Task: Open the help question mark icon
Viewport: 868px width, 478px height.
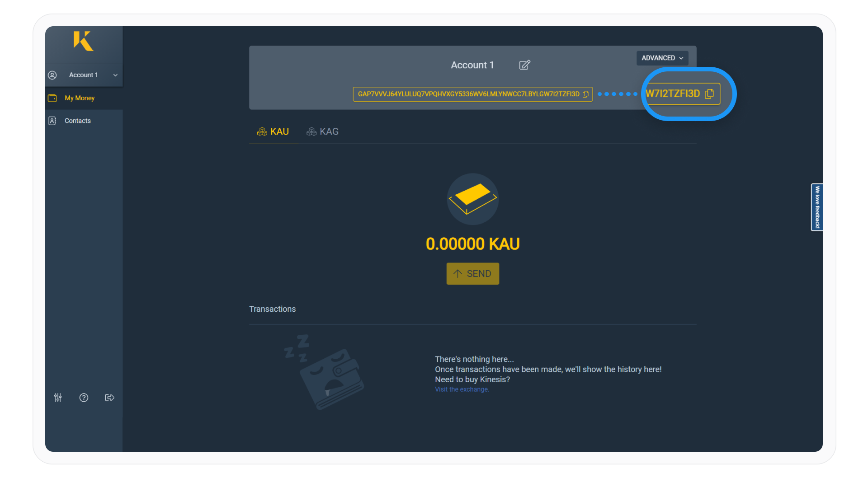Action: (x=84, y=398)
